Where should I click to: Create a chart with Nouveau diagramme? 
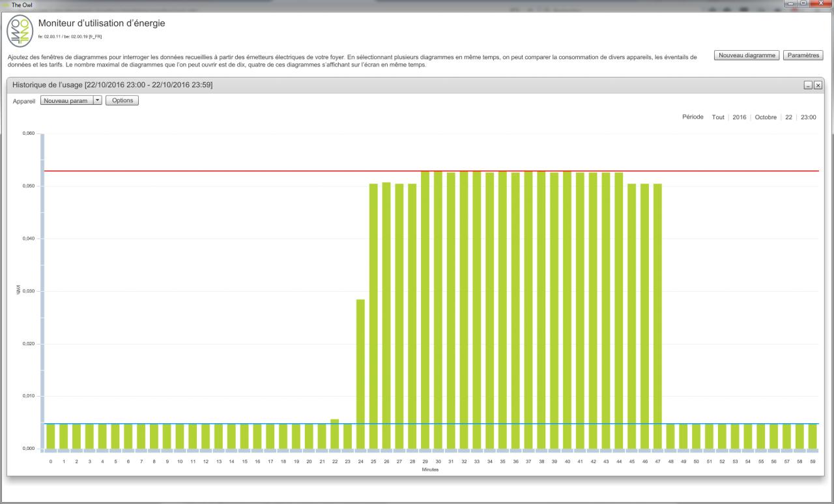click(x=747, y=55)
